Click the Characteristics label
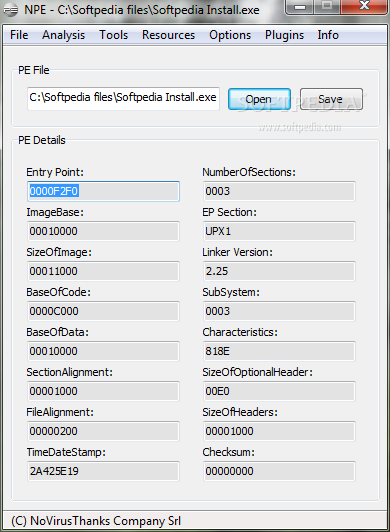Screen dimensions: 390x532 (x=240, y=332)
